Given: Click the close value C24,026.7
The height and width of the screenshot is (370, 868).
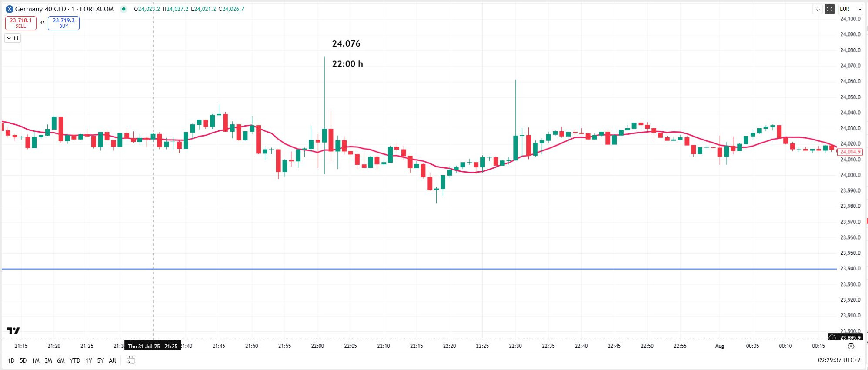Looking at the screenshot, I should point(231,9).
